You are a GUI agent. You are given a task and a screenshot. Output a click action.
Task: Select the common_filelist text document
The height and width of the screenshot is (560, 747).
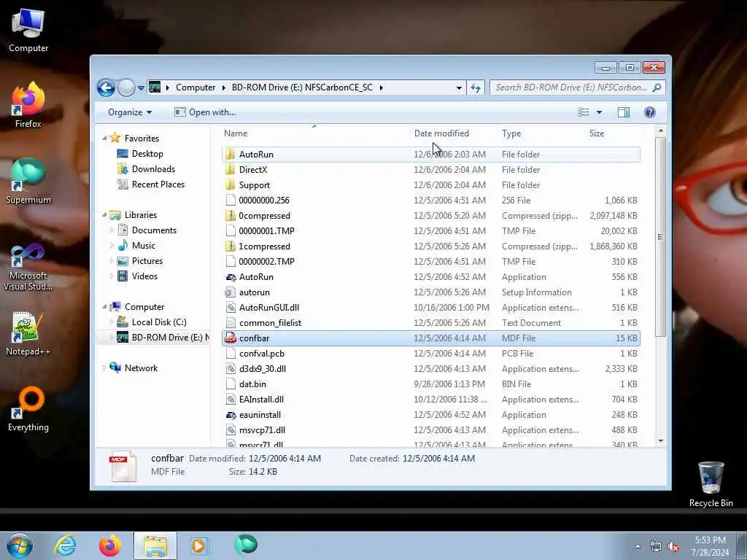click(x=430, y=323)
